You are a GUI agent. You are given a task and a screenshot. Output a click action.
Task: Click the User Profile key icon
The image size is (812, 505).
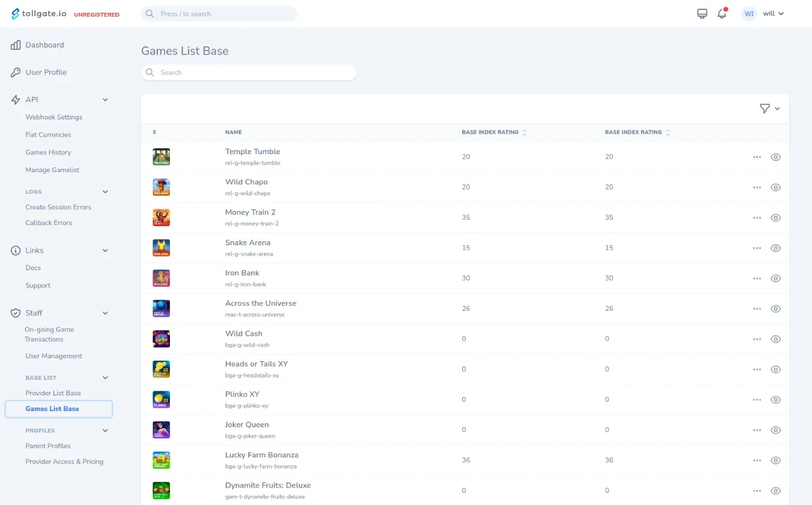(16, 72)
